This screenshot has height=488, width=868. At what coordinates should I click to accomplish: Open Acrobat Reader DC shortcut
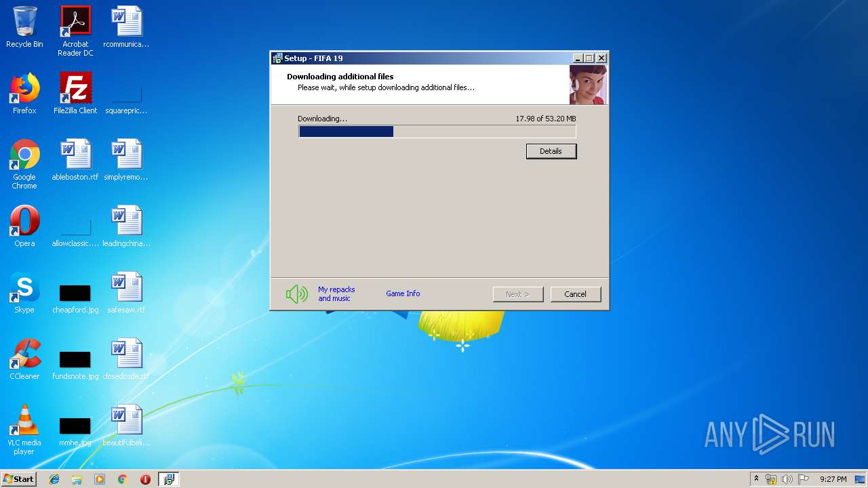click(75, 31)
